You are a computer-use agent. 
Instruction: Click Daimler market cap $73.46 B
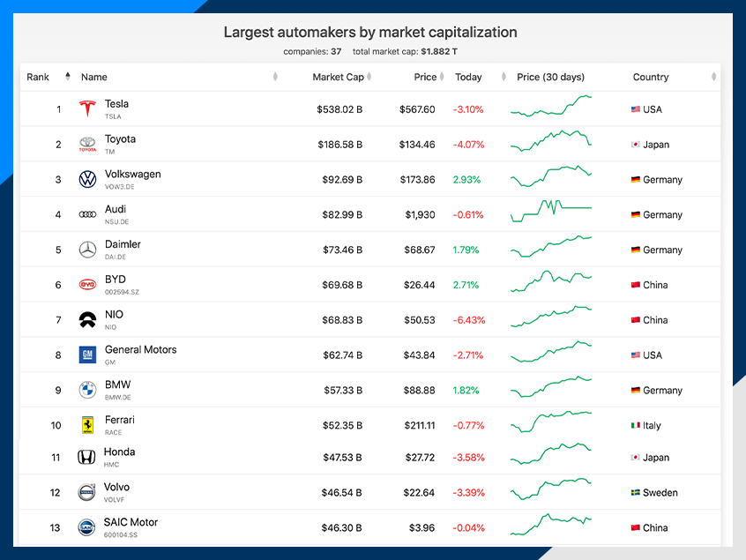click(x=342, y=250)
